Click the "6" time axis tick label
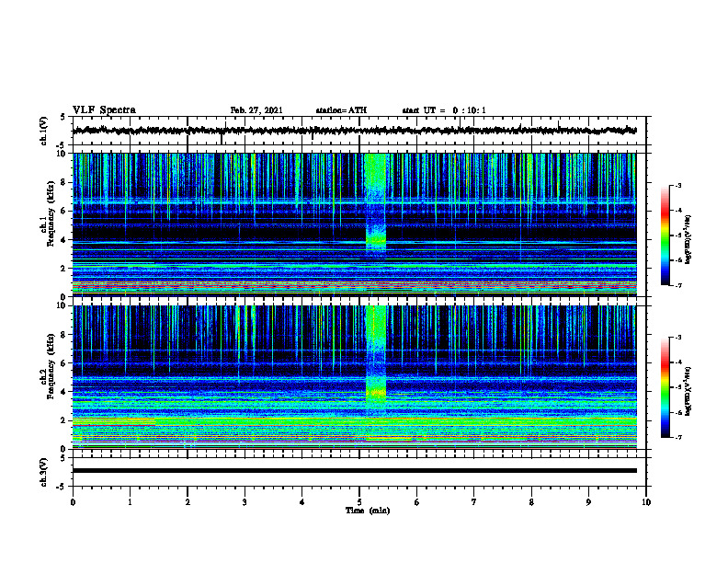This screenshot has width=728, height=563. [x=416, y=502]
